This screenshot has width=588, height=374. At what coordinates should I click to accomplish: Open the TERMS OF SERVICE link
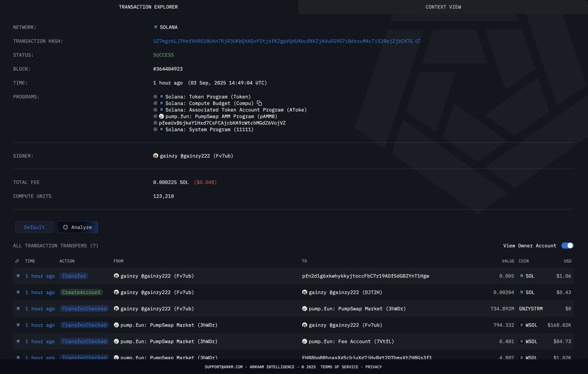tap(339, 367)
